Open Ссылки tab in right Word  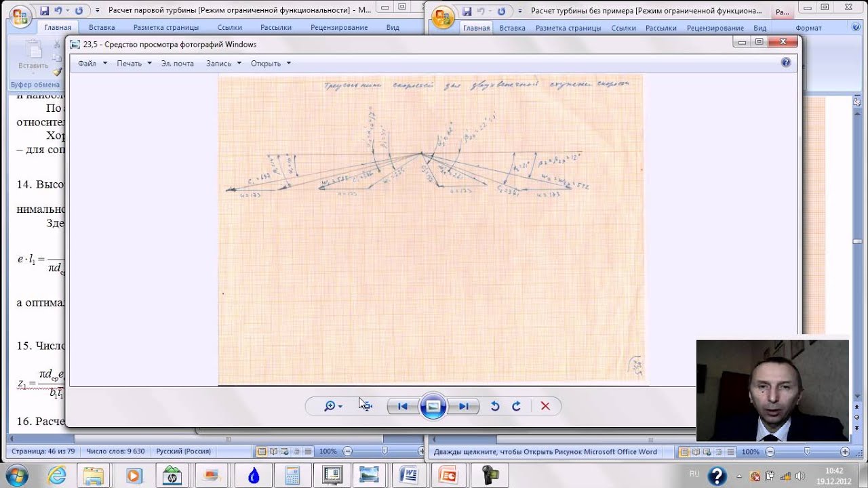tap(624, 28)
